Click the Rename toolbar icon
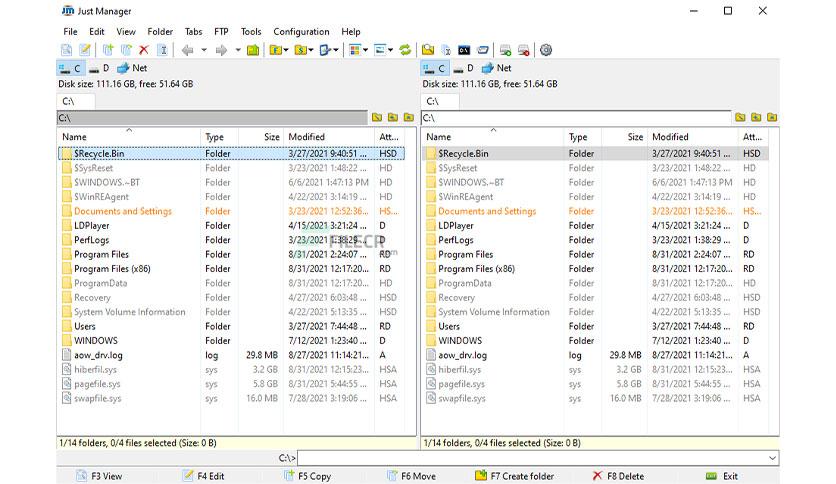The width and height of the screenshot is (836, 484). pos(163,50)
